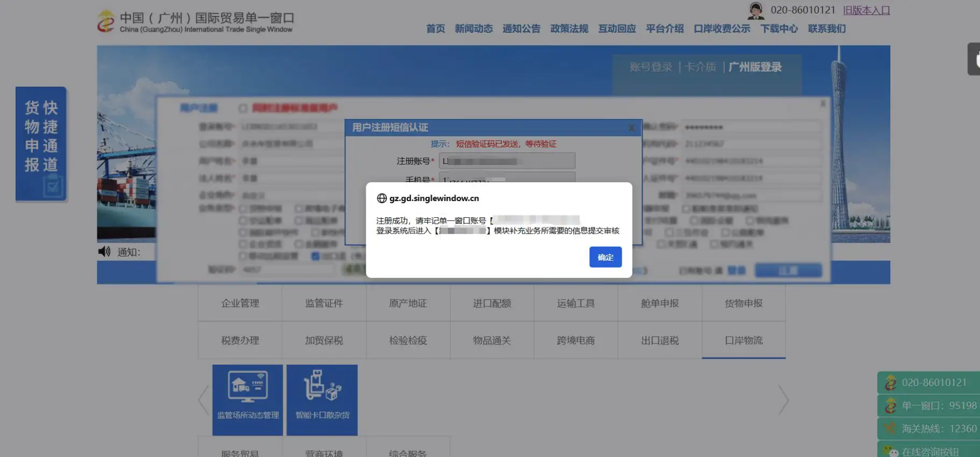980x457 pixels.
Task: Select the 进口配额 category tab
Action: (492, 303)
